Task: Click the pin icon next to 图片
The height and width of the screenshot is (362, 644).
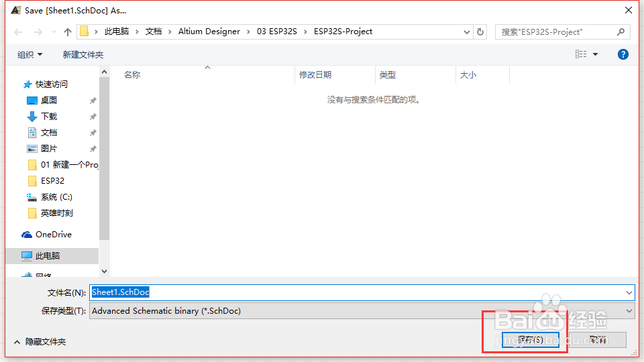Action: pos(93,149)
